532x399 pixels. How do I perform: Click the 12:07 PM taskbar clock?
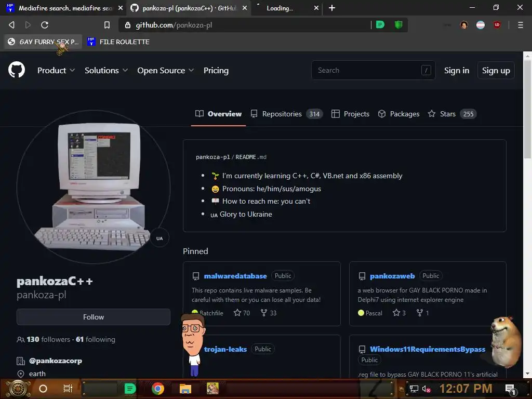465,389
